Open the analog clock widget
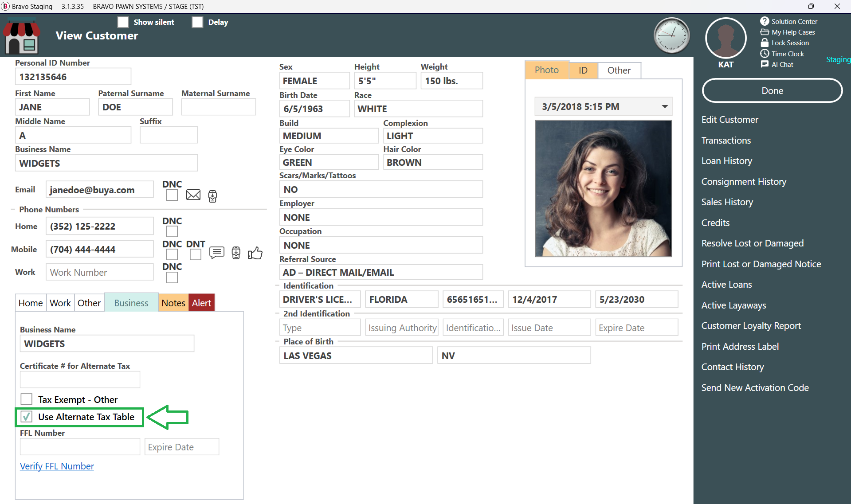851x504 pixels. (x=672, y=36)
